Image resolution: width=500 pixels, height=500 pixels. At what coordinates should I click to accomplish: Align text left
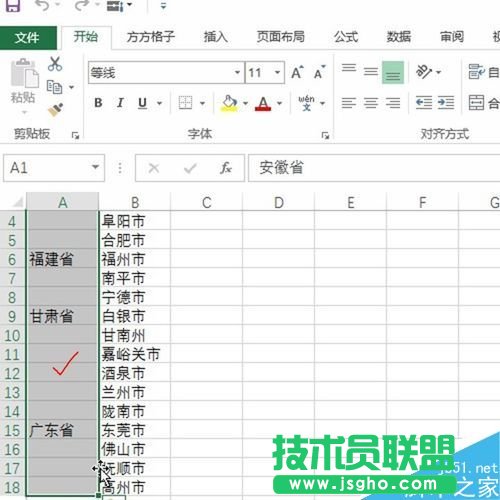click(x=349, y=103)
